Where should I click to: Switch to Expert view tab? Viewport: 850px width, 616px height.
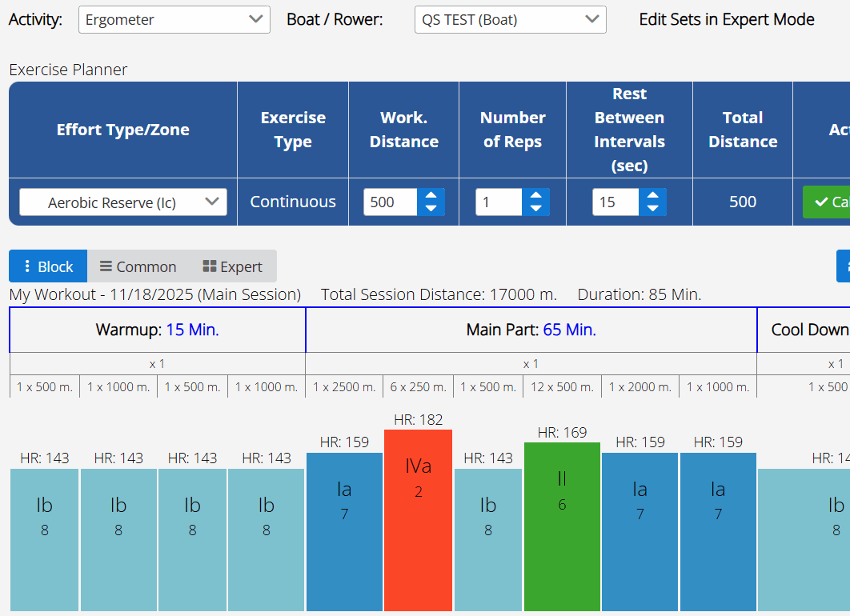tap(232, 266)
